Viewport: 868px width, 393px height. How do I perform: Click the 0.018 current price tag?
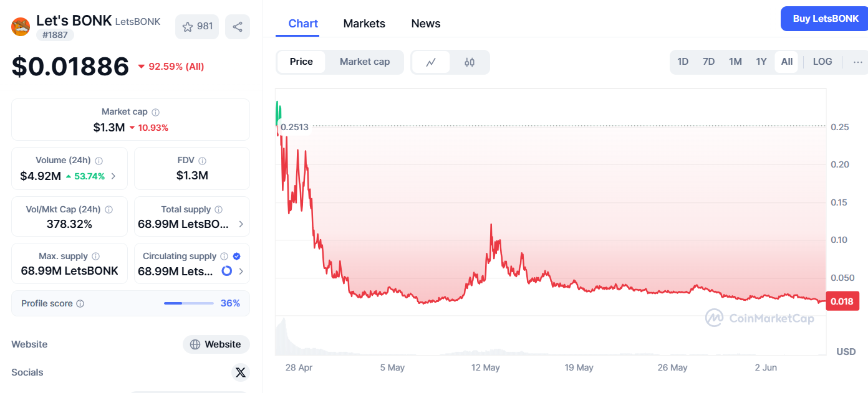842,301
